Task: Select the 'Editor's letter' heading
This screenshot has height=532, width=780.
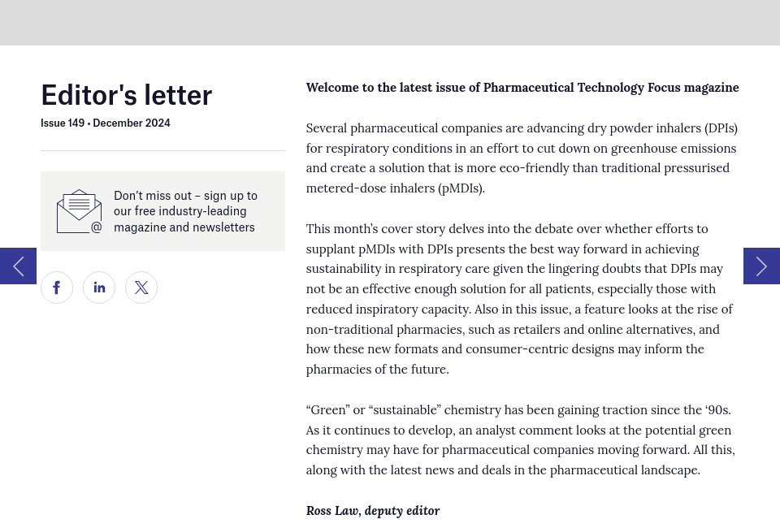Action: (126, 95)
